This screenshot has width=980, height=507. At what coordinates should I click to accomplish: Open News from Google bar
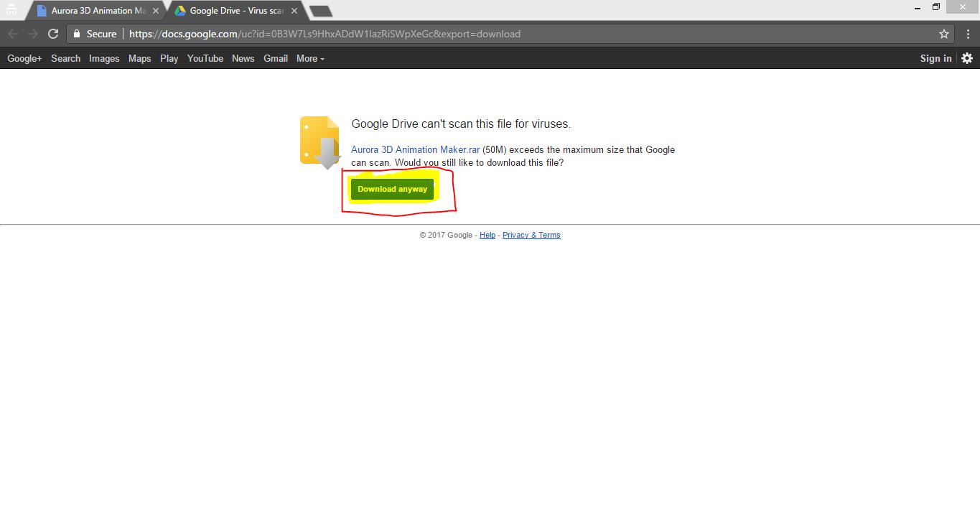click(243, 58)
